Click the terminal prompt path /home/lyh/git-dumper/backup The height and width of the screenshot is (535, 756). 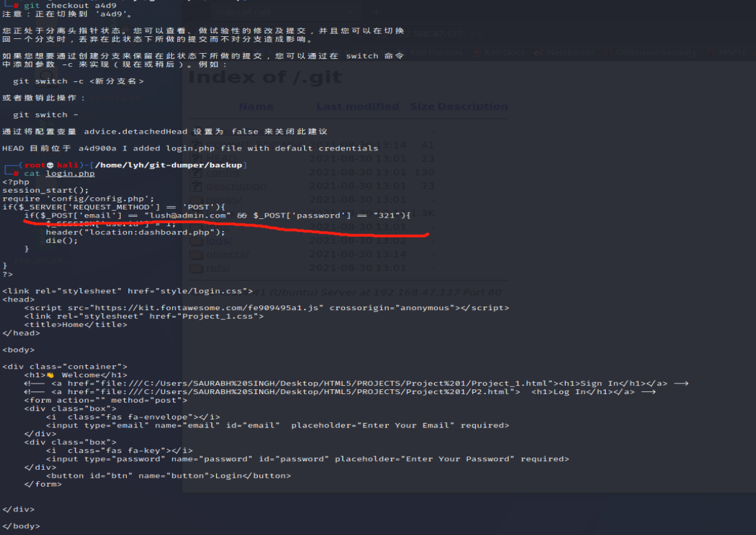[169, 165]
